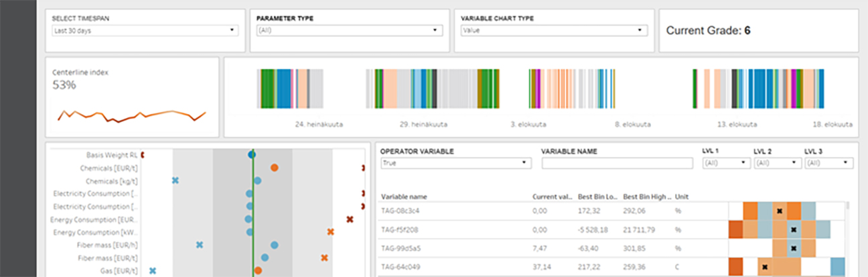Expand the LVL 3 filter dropdown
This screenshot has height=277, width=868.
pyautogui.click(x=828, y=163)
